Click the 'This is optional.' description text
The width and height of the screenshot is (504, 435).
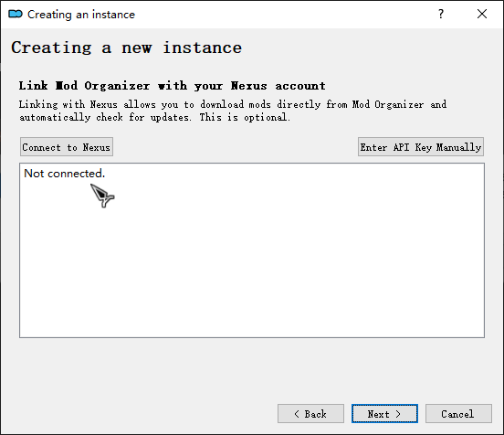click(x=245, y=117)
